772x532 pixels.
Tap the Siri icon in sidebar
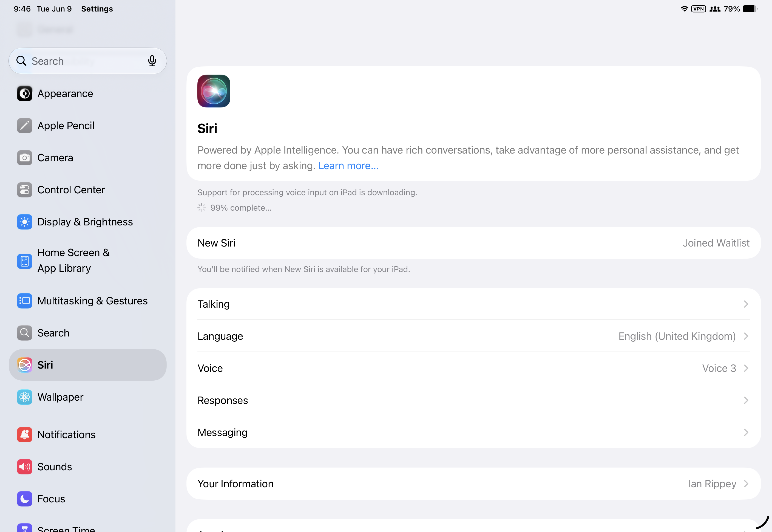click(x=25, y=365)
